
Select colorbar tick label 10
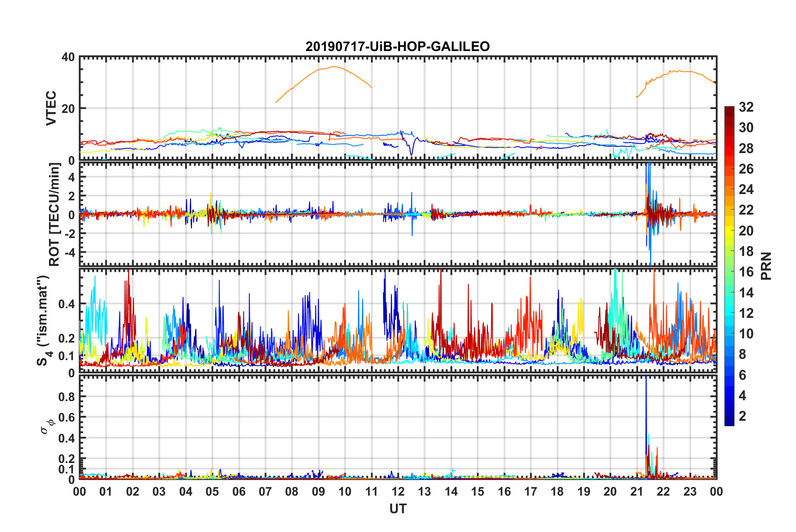click(x=746, y=334)
